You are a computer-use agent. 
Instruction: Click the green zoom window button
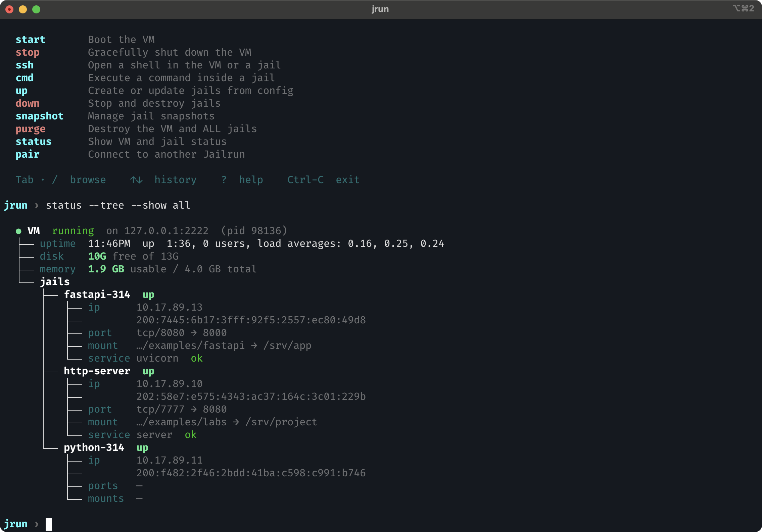pos(36,9)
